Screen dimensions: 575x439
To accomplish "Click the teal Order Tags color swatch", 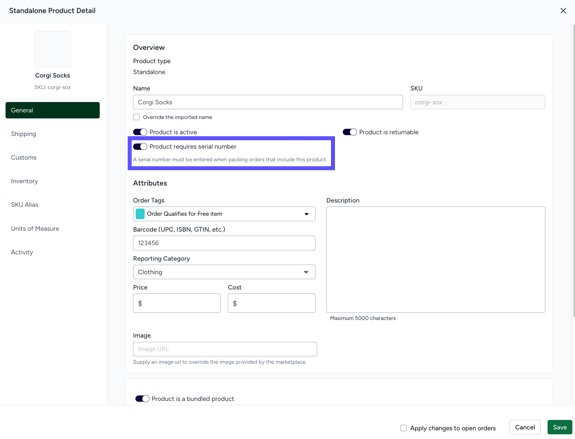I will click(x=140, y=214).
